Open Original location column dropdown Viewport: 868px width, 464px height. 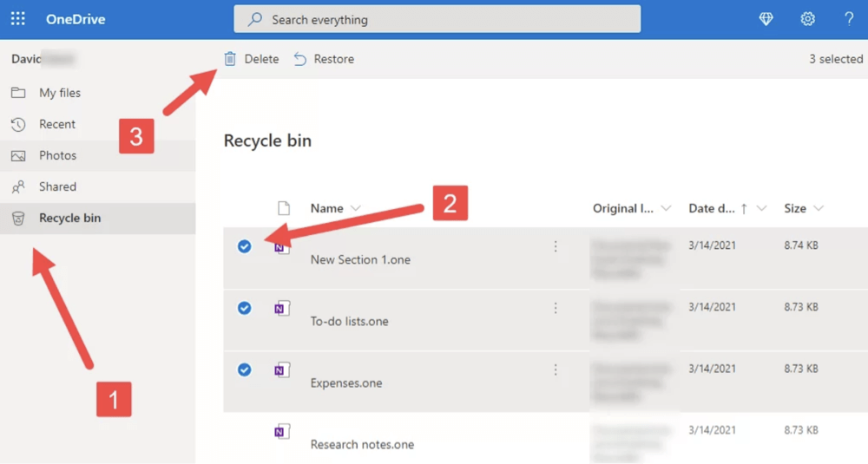point(666,208)
